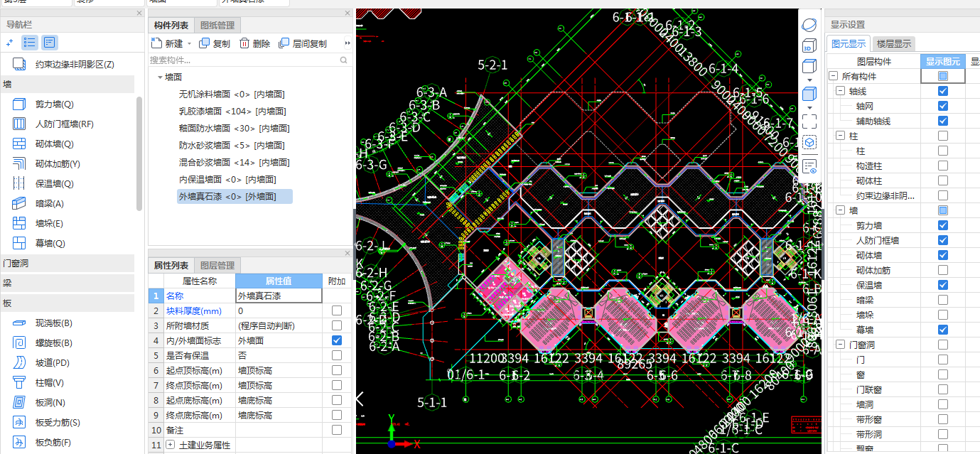Expand the 土建业务属性 property group
Viewport: 980px width, 454px height.
point(170,445)
